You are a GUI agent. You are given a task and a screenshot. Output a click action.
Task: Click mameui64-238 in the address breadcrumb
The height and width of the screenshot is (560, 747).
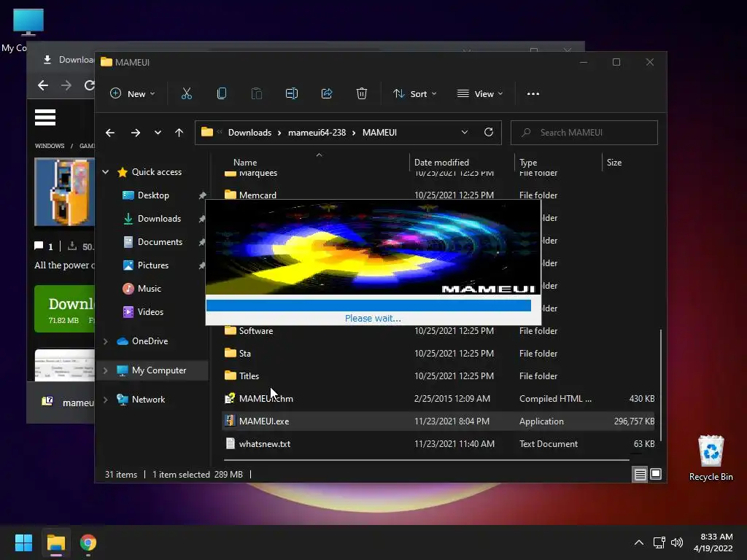[317, 133]
